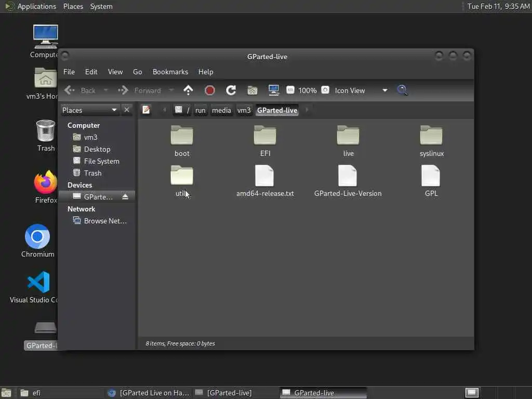Viewport: 532px width, 399px height.
Task: Eject GParted-live device in sidebar
Action: (125, 197)
